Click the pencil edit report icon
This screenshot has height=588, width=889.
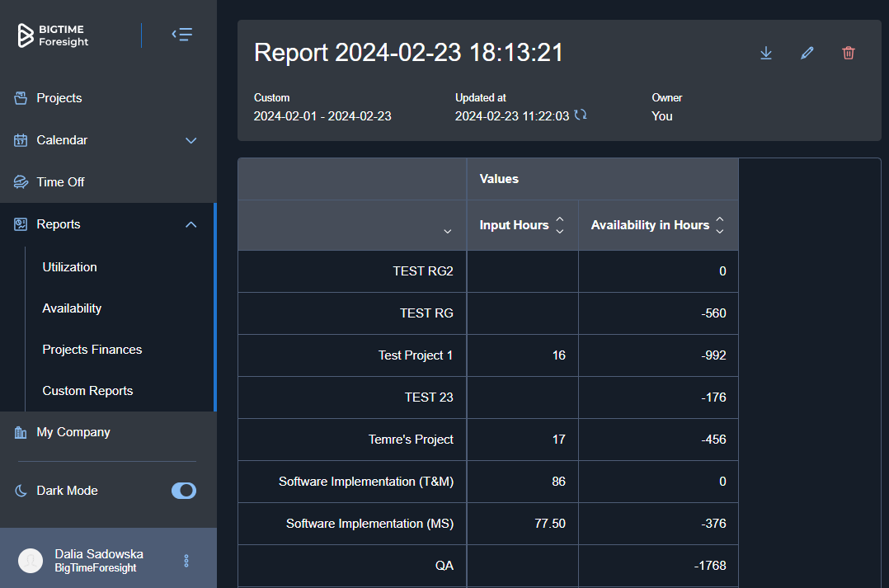807,53
